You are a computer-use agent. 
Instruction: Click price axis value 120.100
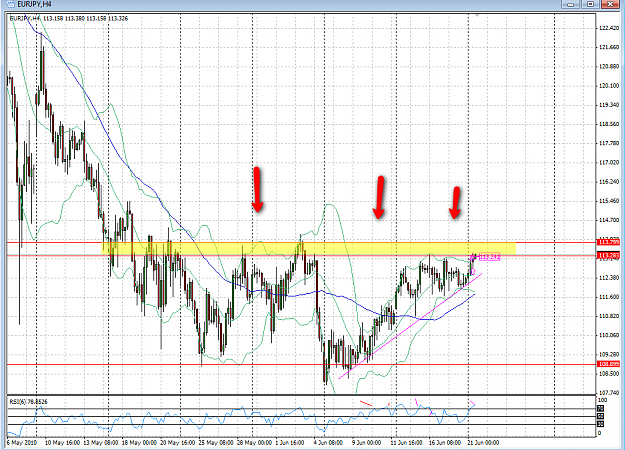coord(609,86)
